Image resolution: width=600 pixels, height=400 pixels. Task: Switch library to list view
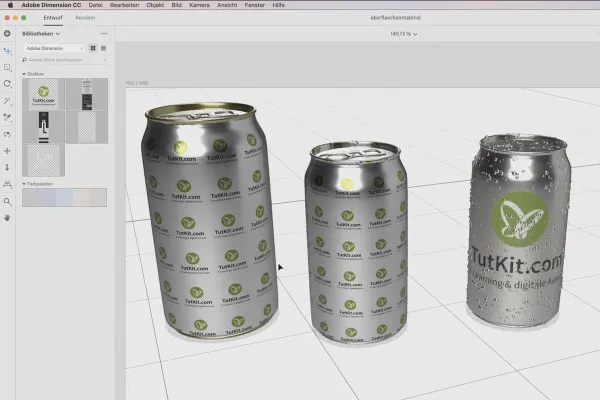tap(103, 48)
